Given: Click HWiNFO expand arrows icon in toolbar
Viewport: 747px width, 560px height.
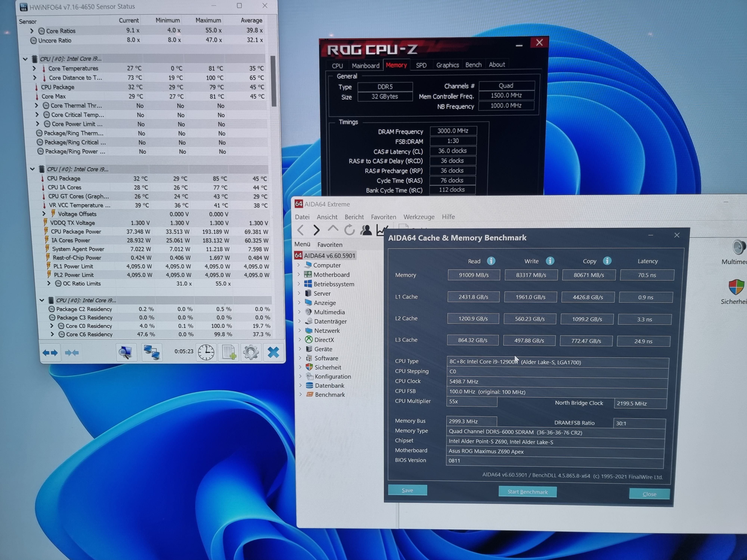Looking at the screenshot, I should [50, 353].
